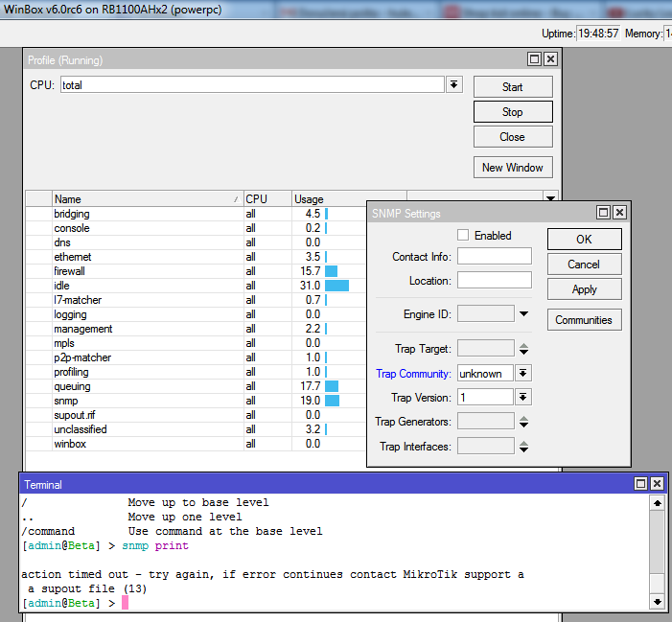This screenshot has height=622, width=672.
Task: Click the Trap Version value field
Action: [x=485, y=397]
